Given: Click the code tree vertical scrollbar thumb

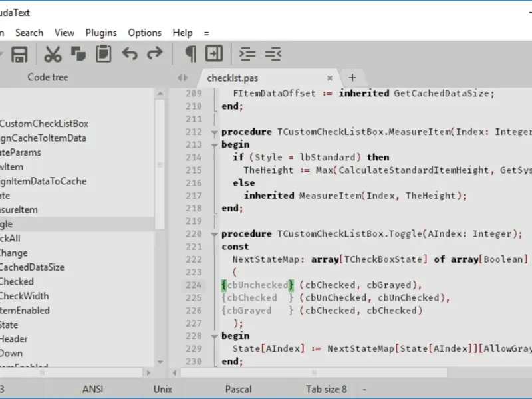Looking at the screenshot, I should pyautogui.click(x=160, y=164).
